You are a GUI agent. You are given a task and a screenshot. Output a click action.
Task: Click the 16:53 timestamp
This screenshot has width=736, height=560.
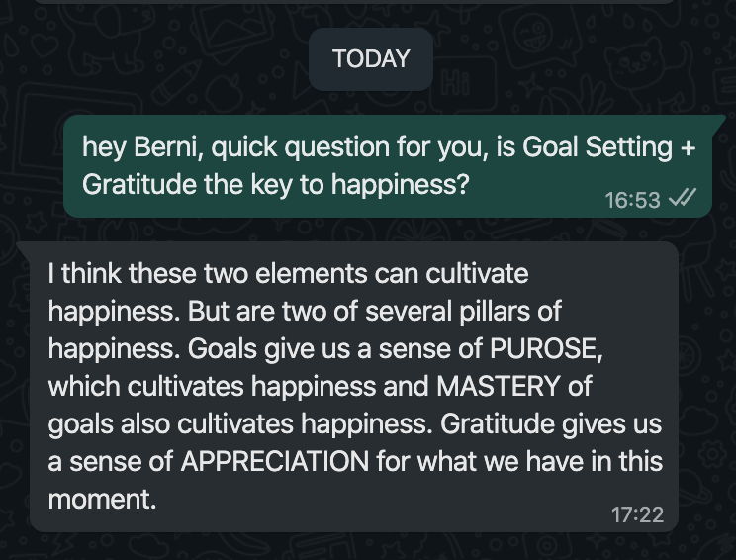click(x=632, y=200)
